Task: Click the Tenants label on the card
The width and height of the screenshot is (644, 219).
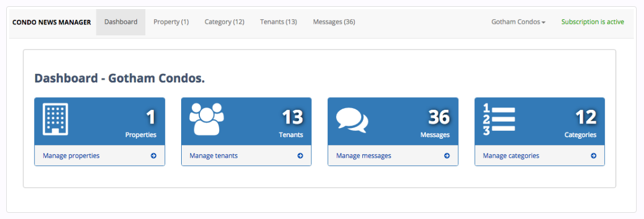Action: 291,135
